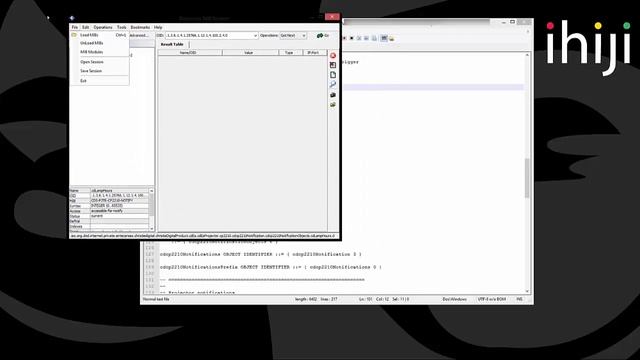Click the highlighted toolbar icon in the editor window

click(384, 38)
